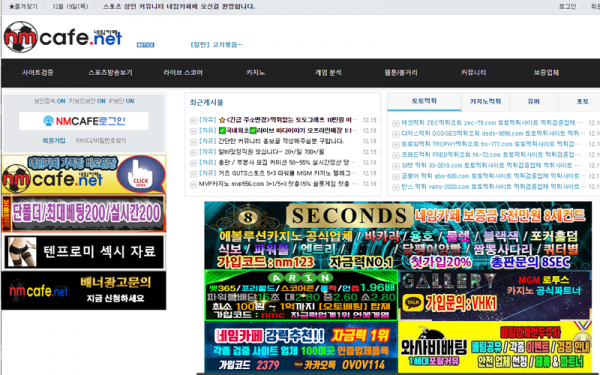Click post icon beside 프레드먹튀 FRED row
600x375 pixels.
396,155
